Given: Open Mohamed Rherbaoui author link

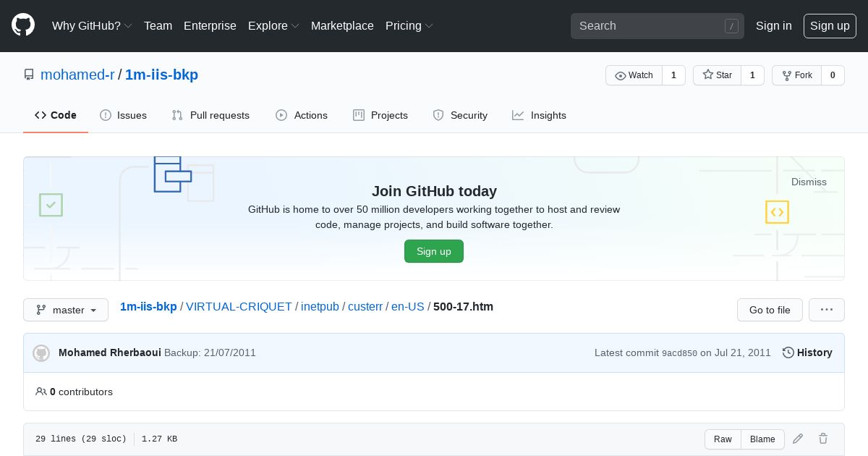Looking at the screenshot, I should pos(110,352).
